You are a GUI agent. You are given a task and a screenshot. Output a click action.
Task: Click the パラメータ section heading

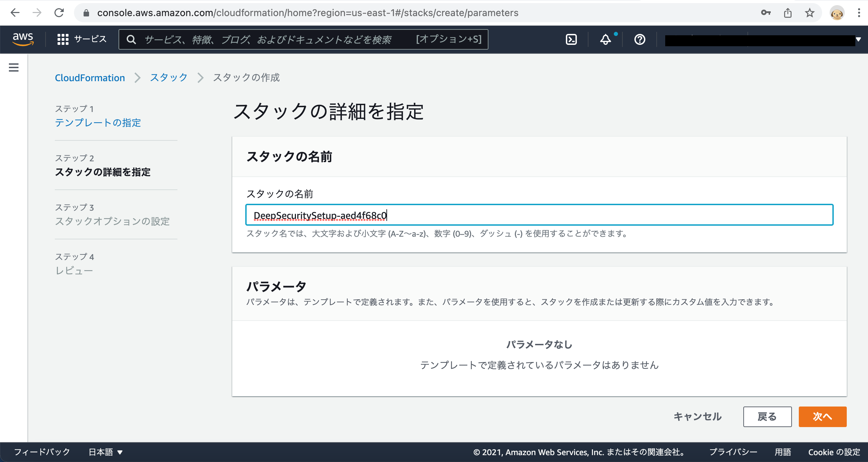(x=276, y=286)
